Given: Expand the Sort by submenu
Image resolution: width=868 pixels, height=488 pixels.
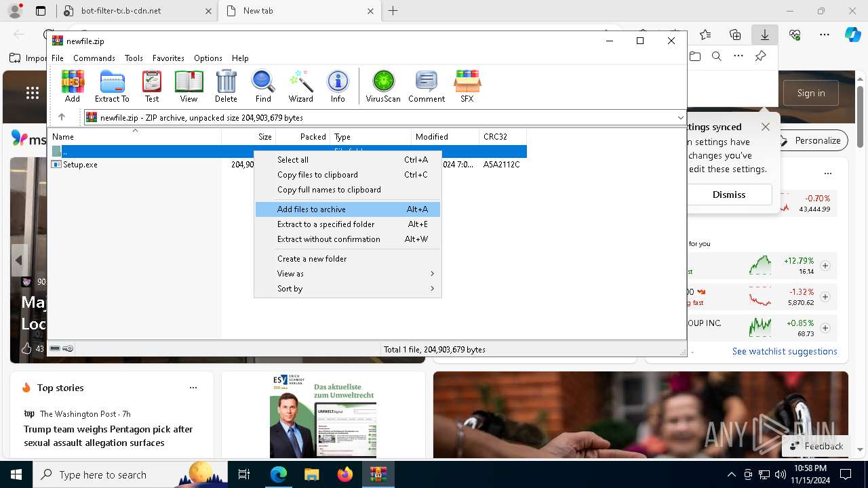Looking at the screenshot, I should pyautogui.click(x=348, y=289).
